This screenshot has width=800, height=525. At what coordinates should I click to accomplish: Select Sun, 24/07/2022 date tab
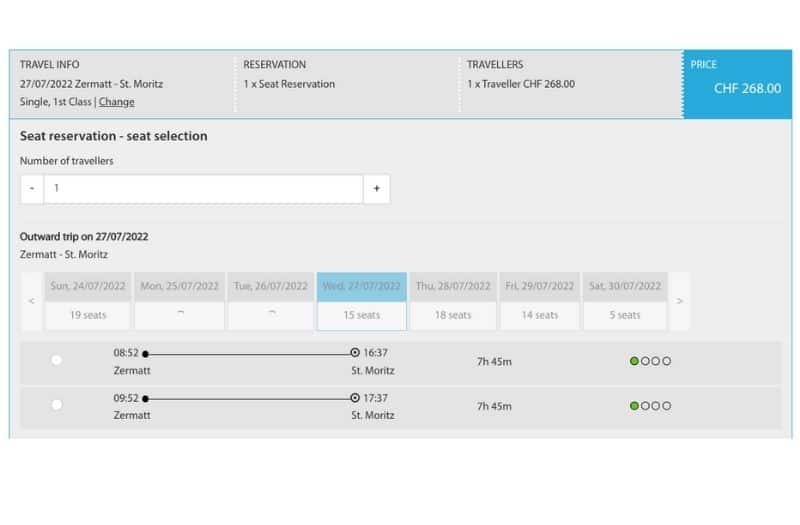pyautogui.click(x=88, y=300)
